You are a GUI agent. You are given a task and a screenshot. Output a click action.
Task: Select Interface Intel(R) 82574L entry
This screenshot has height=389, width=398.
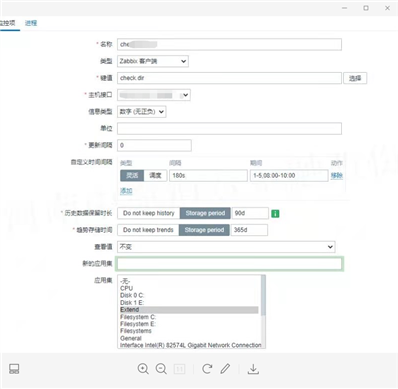coord(190,345)
